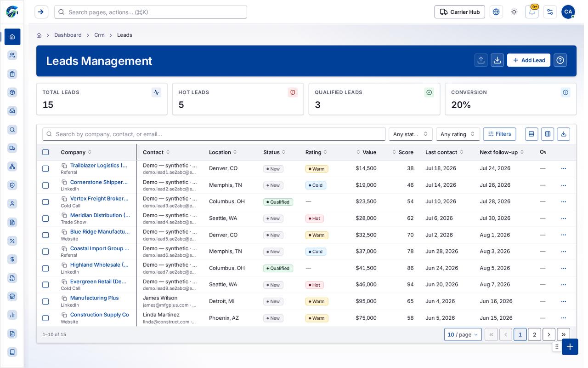Open row actions for Construction Supply Co
Screen dimensions: 588x368
pyautogui.click(x=564, y=318)
